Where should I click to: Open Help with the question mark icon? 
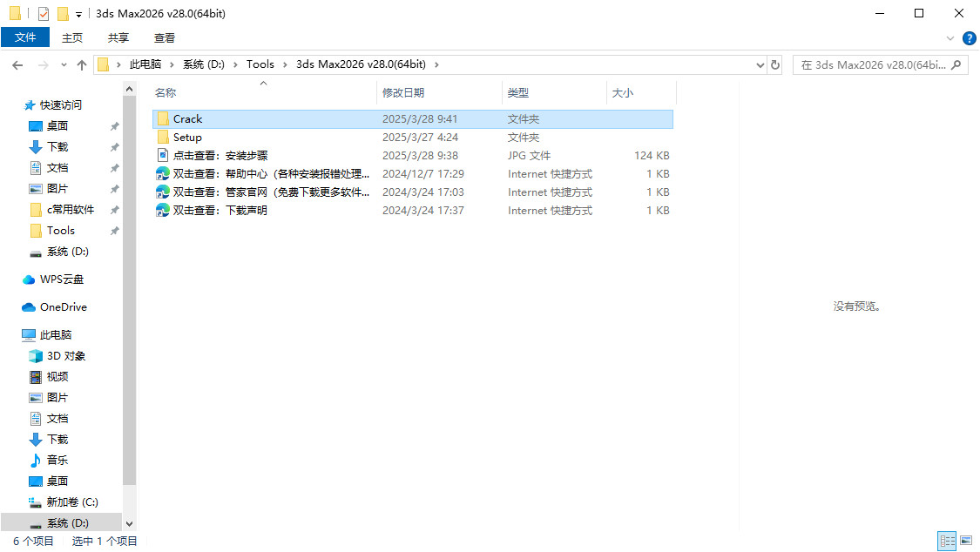[x=970, y=38]
